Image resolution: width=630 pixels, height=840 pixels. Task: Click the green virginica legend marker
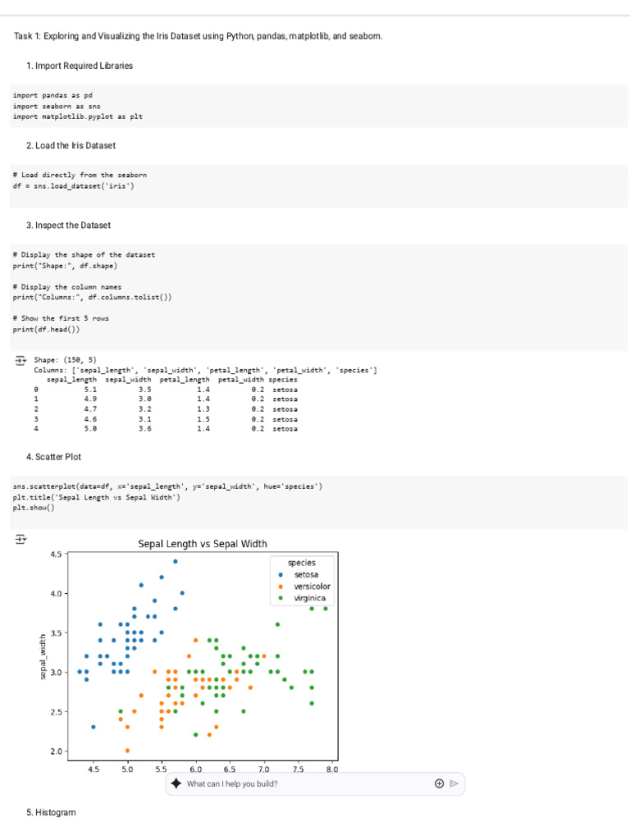point(281,598)
